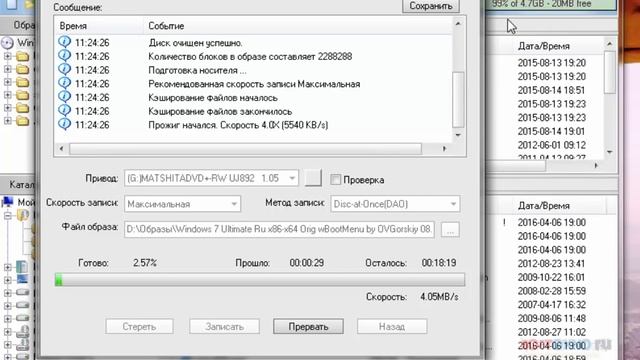Screen dimensions: 640x360
Task: Click the Сохранить button
Action: (x=431, y=6)
